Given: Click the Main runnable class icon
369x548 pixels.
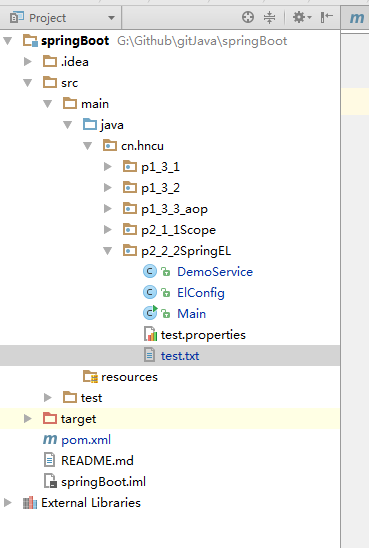Looking at the screenshot, I should pyautogui.click(x=150, y=313).
